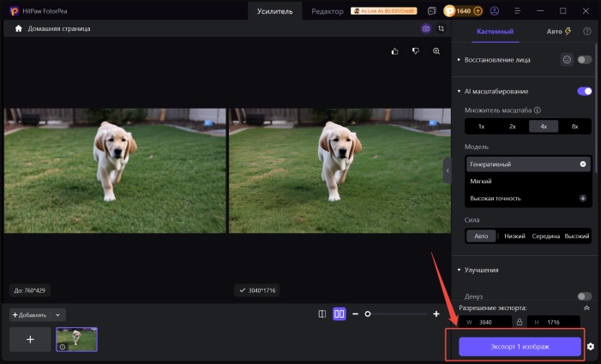
Task: Click the Добавлять button
Action: pyautogui.click(x=29, y=315)
